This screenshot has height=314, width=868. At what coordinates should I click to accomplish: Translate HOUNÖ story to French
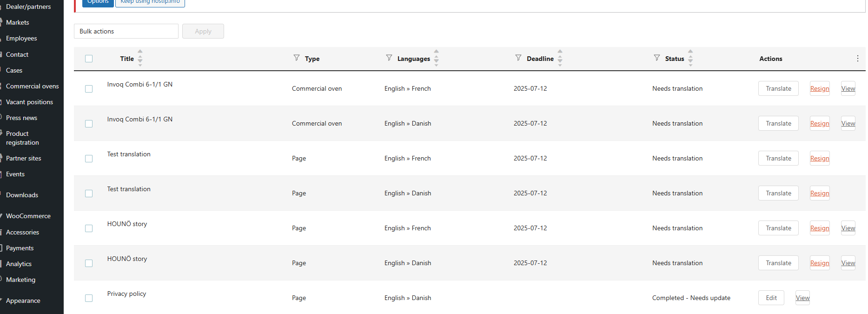pyautogui.click(x=778, y=228)
